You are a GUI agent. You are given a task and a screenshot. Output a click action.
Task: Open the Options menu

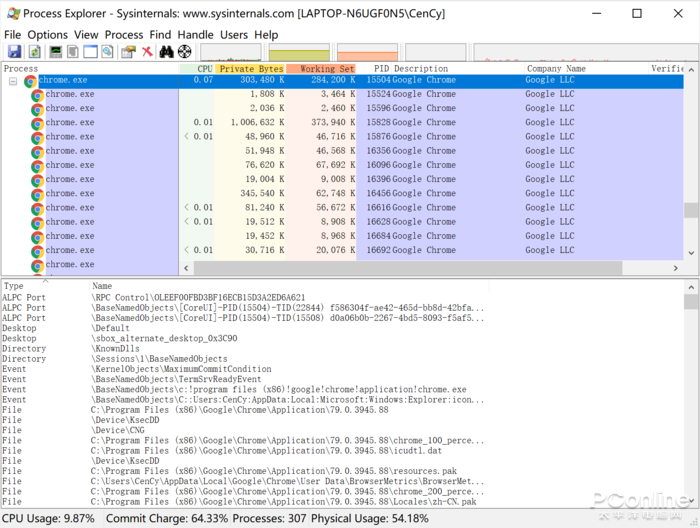[x=47, y=35]
